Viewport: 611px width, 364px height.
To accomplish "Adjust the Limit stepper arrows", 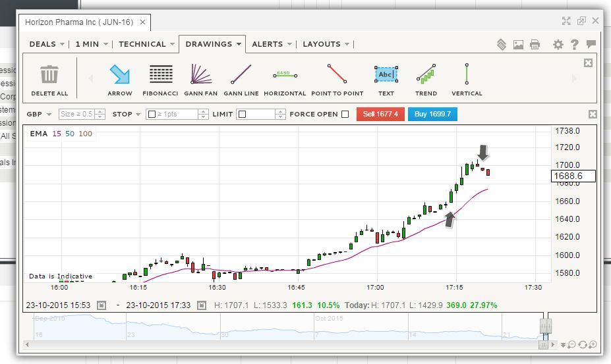I will (281, 114).
